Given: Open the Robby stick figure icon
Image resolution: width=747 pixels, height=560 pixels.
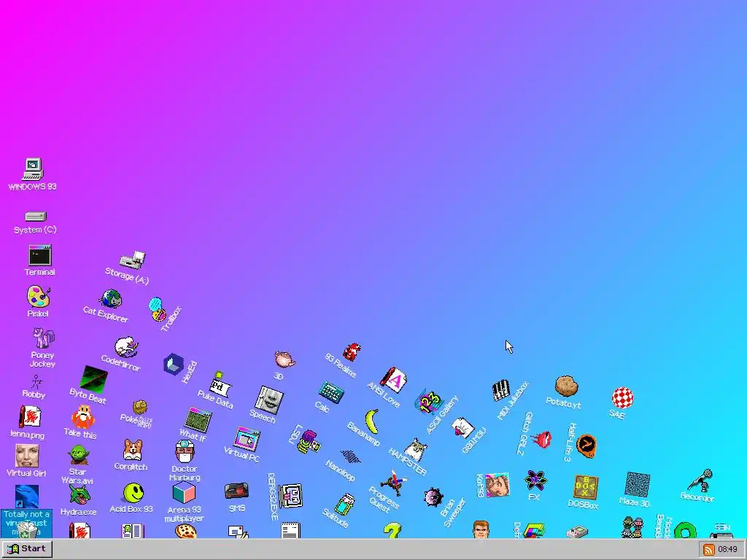Looking at the screenshot, I should tap(35, 381).
